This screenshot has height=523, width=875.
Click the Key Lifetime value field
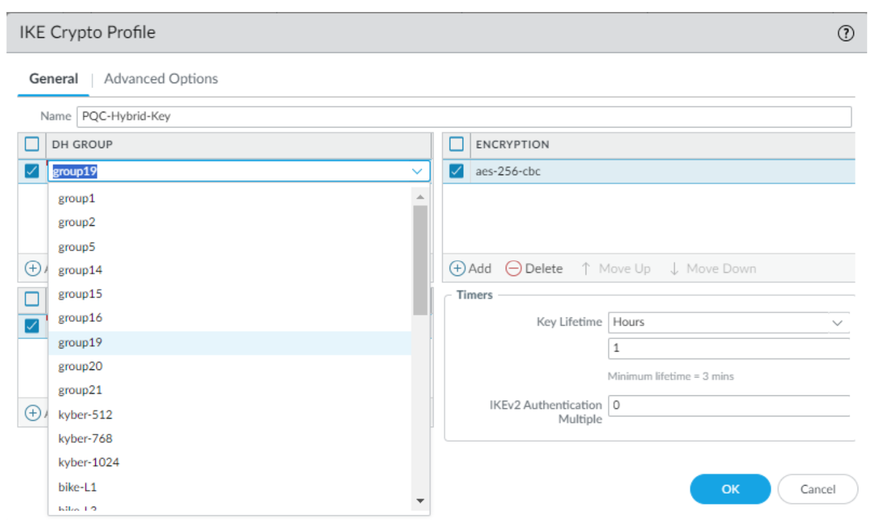[729, 348]
